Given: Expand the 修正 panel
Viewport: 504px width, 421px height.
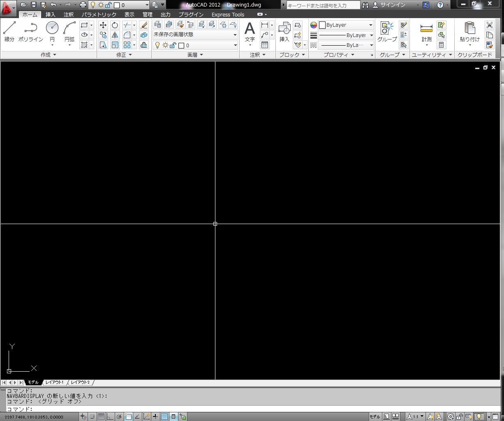Looking at the screenshot, I should 124,55.
